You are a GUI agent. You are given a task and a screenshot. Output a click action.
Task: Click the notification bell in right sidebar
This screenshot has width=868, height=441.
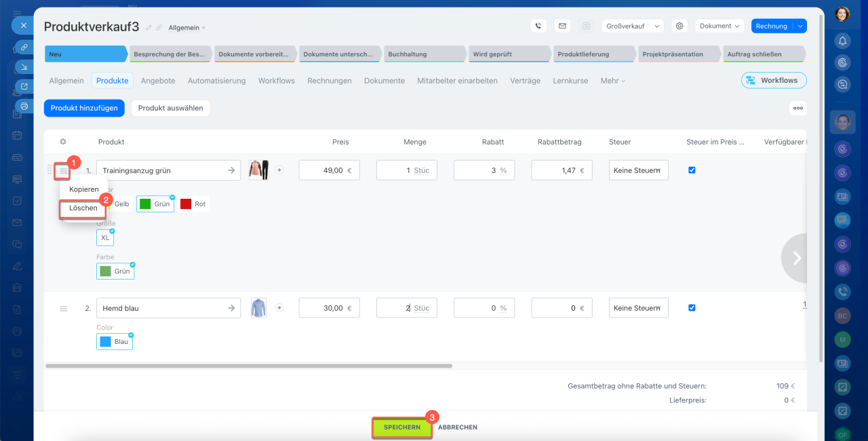coord(843,41)
